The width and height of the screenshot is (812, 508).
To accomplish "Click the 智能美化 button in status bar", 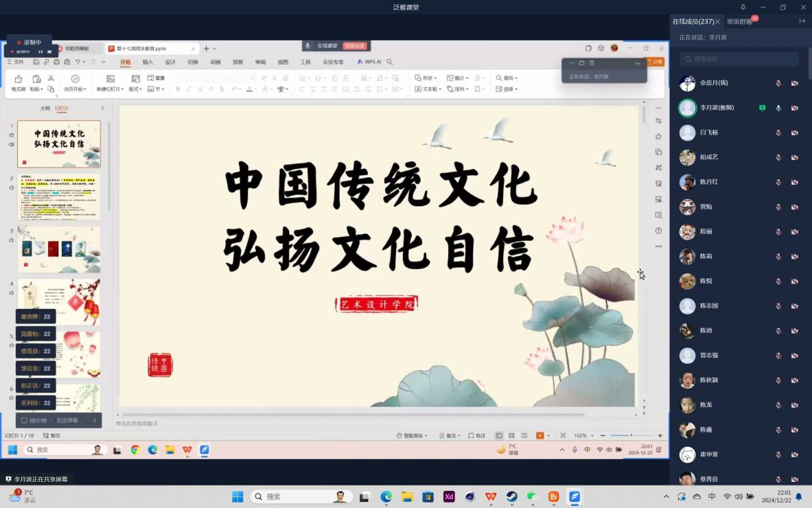I will point(413,435).
